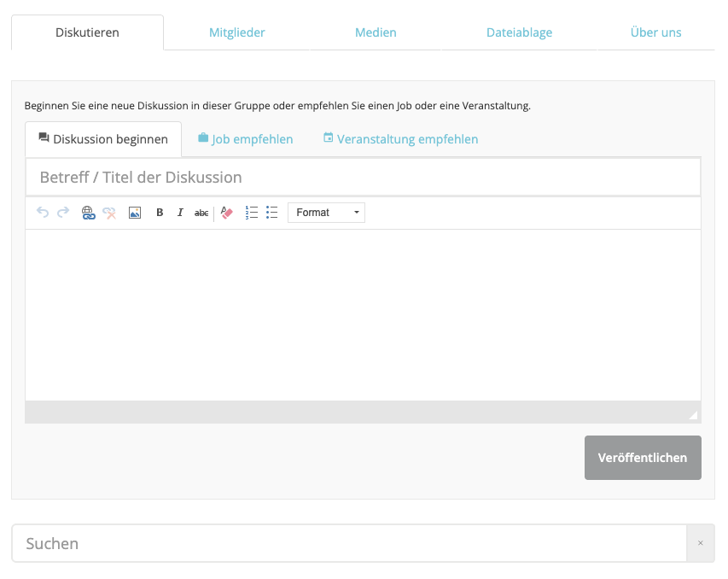This screenshot has height=579, width=728.
Task: Insert a bulleted list
Action: click(x=272, y=213)
